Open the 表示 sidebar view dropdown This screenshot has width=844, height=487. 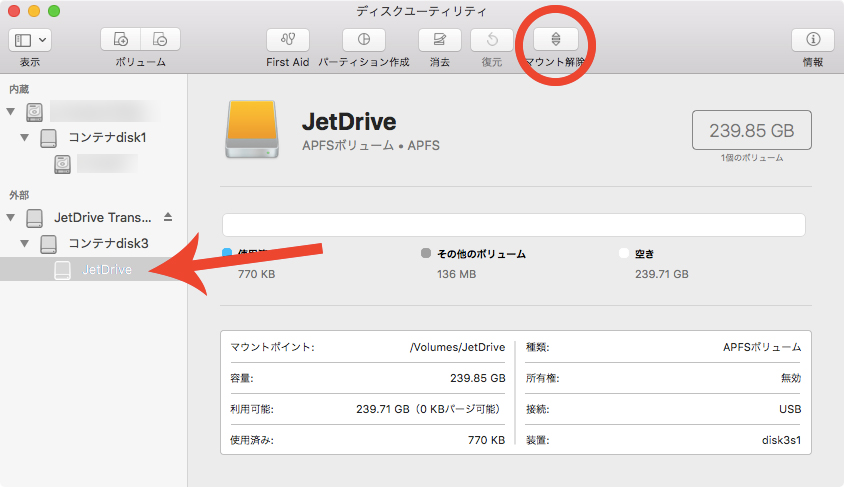pyautogui.click(x=30, y=40)
